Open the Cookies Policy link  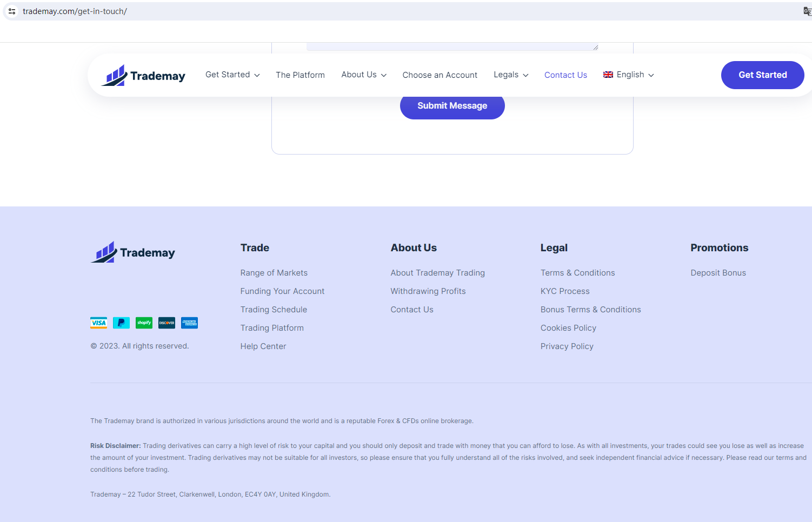point(568,328)
